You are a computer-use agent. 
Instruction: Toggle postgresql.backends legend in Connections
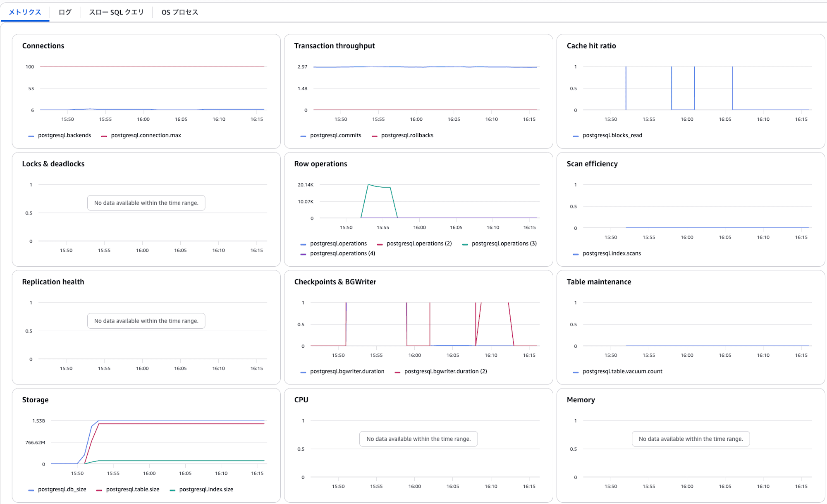tap(60, 135)
